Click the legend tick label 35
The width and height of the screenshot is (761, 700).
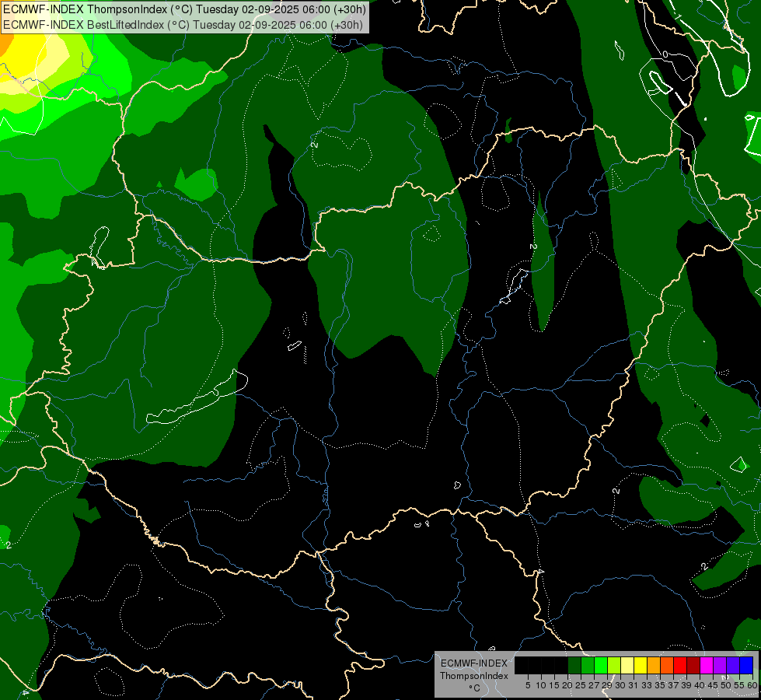[660, 685]
